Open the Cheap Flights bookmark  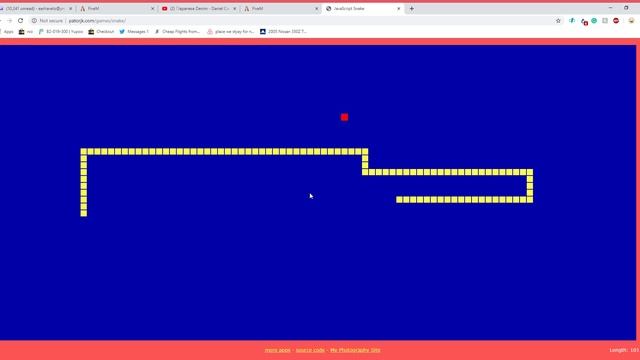178,31
